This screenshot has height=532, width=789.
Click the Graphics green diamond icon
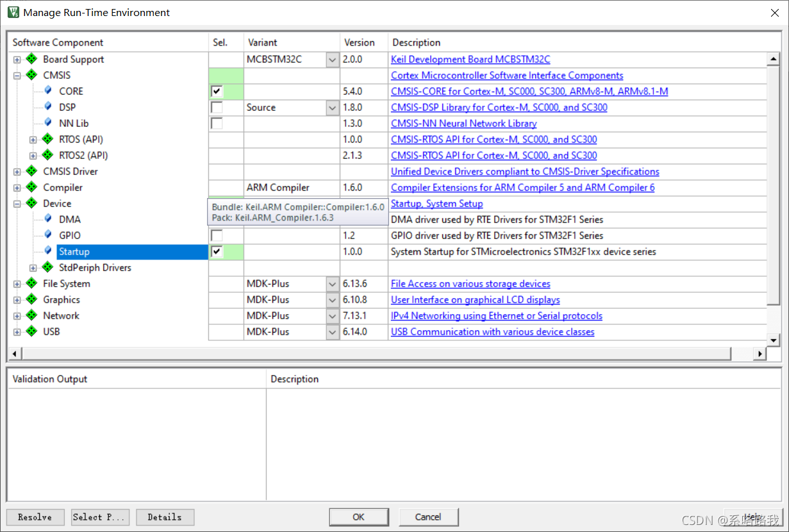[x=31, y=299]
